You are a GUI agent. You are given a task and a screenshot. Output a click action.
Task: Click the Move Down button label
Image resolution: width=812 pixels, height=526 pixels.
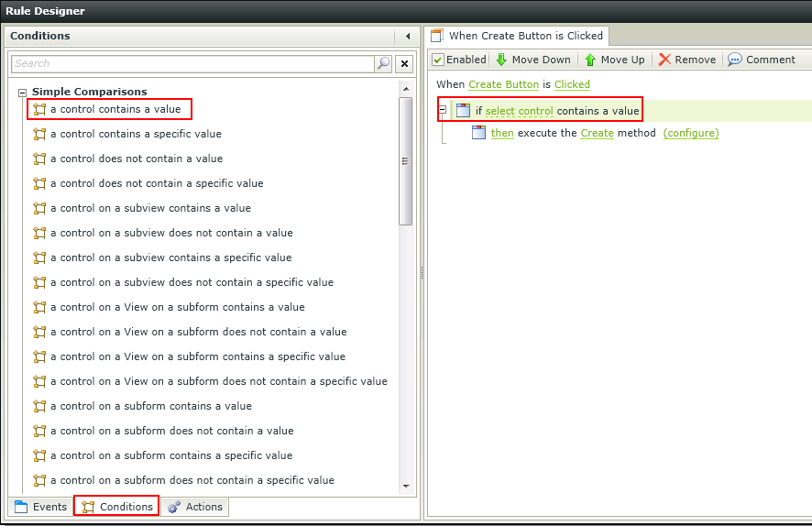point(541,60)
